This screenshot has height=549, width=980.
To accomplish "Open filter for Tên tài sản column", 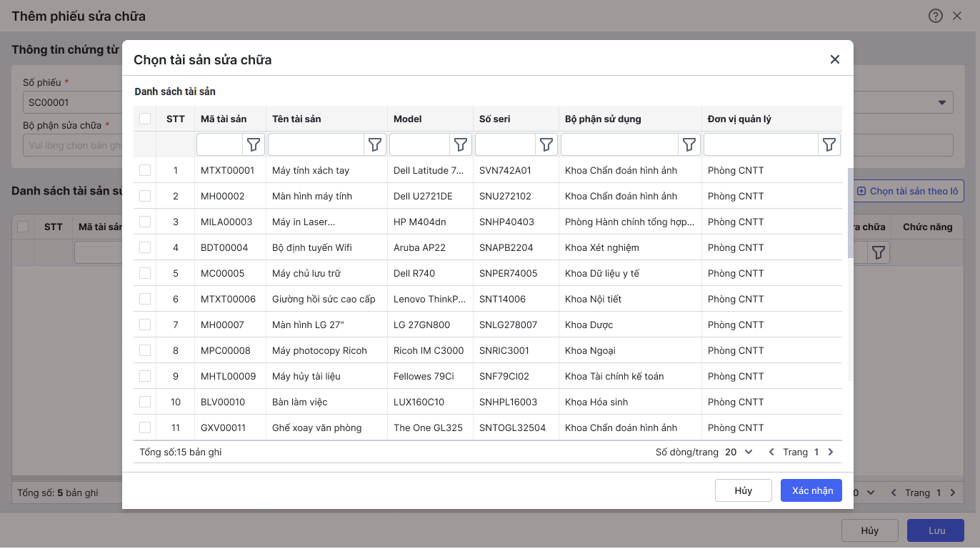I will (375, 145).
